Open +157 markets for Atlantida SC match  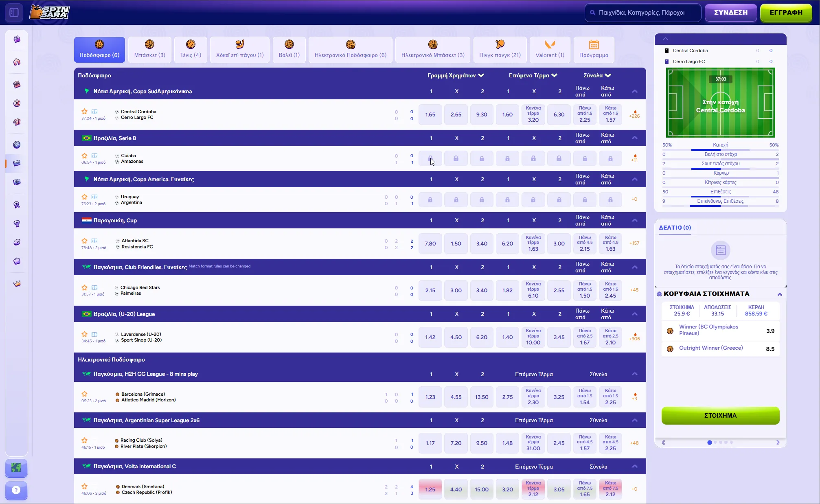pyautogui.click(x=634, y=243)
